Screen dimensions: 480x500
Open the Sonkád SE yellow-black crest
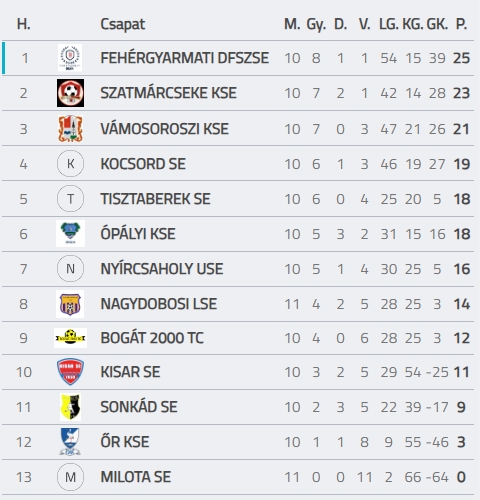[70, 407]
